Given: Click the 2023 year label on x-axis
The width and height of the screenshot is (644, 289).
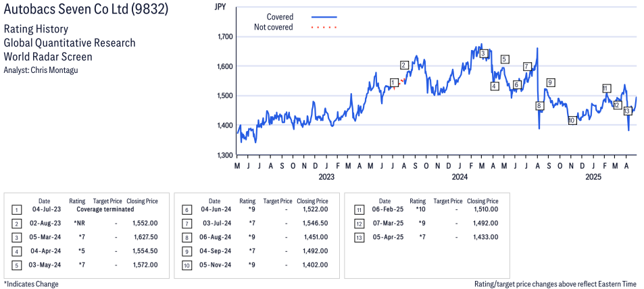Looking at the screenshot, I should pyautogui.click(x=326, y=177).
